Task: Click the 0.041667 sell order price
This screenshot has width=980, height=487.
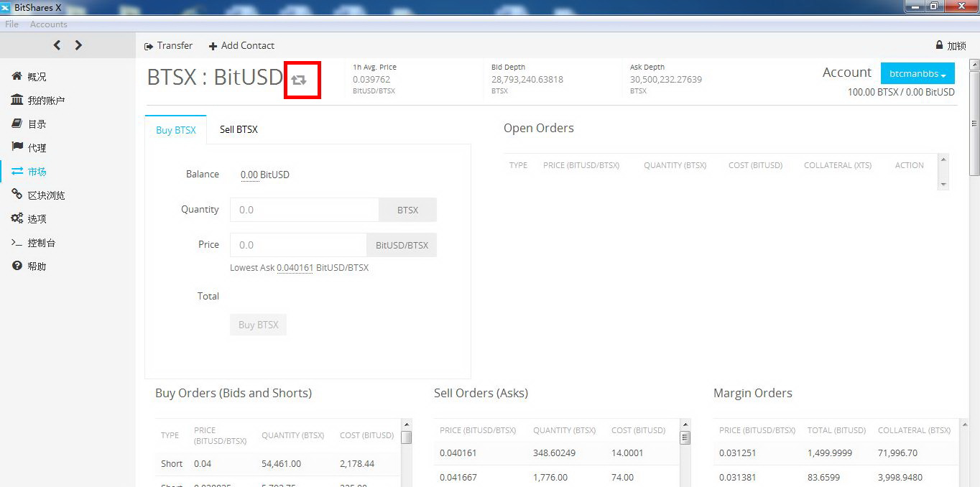Action: coord(458,477)
